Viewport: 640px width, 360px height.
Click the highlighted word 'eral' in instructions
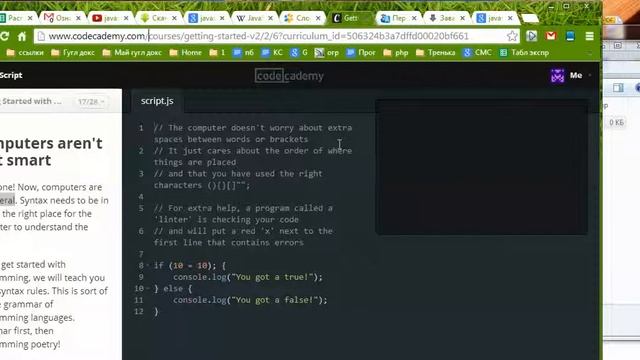click(x=7, y=200)
